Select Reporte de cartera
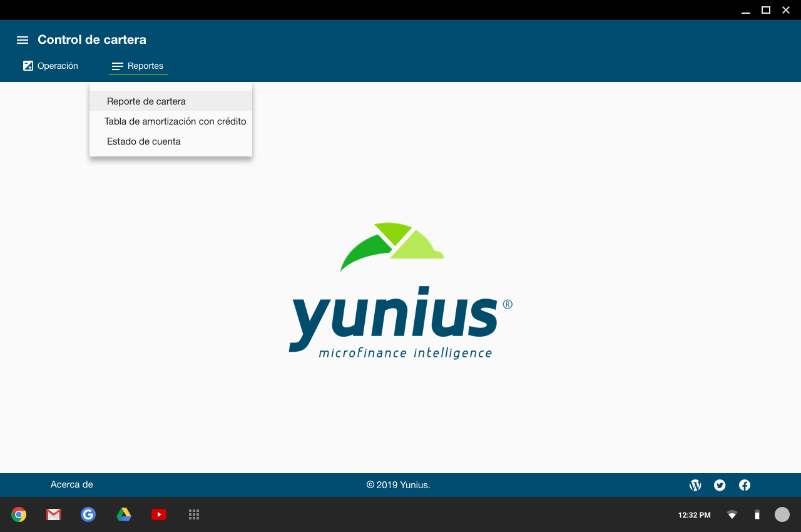 146,101
